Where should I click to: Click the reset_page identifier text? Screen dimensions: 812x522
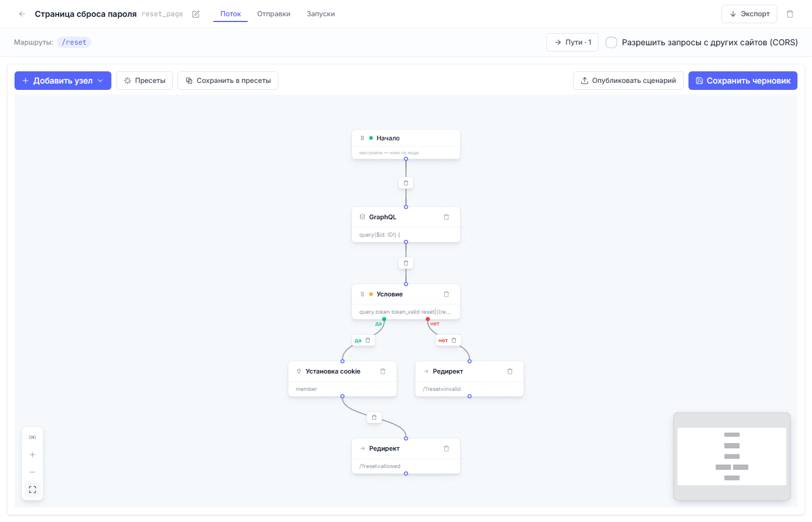[x=162, y=14]
